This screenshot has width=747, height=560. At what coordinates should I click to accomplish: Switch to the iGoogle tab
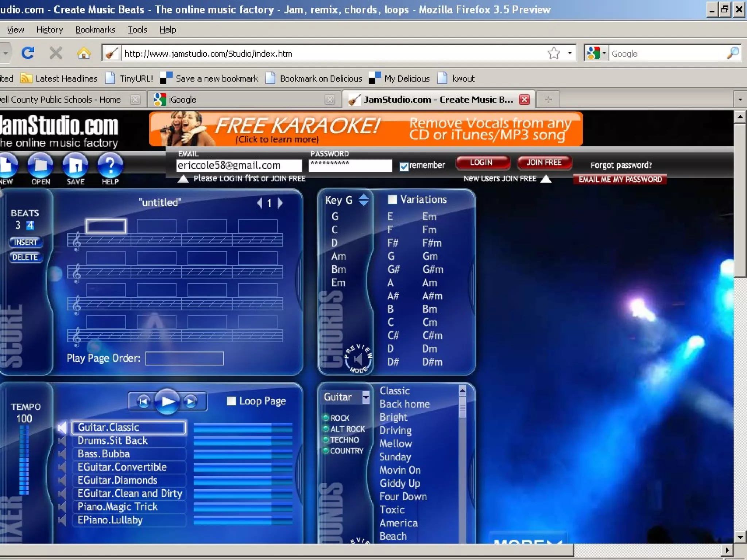182,100
